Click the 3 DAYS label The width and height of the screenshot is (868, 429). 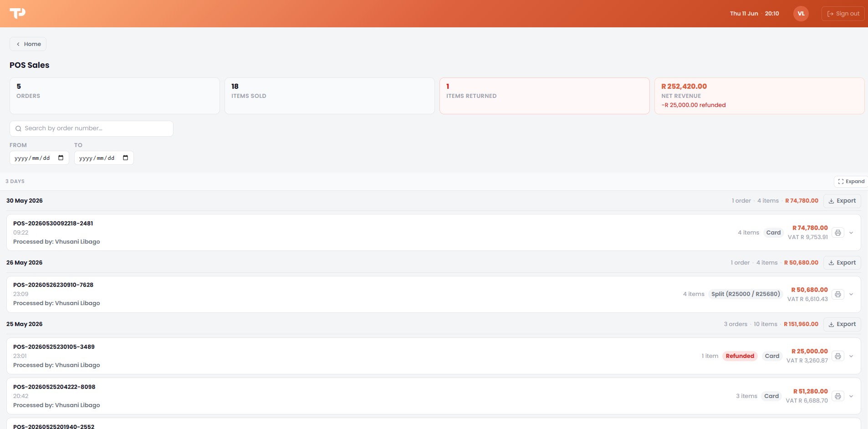[x=15, y=181]
